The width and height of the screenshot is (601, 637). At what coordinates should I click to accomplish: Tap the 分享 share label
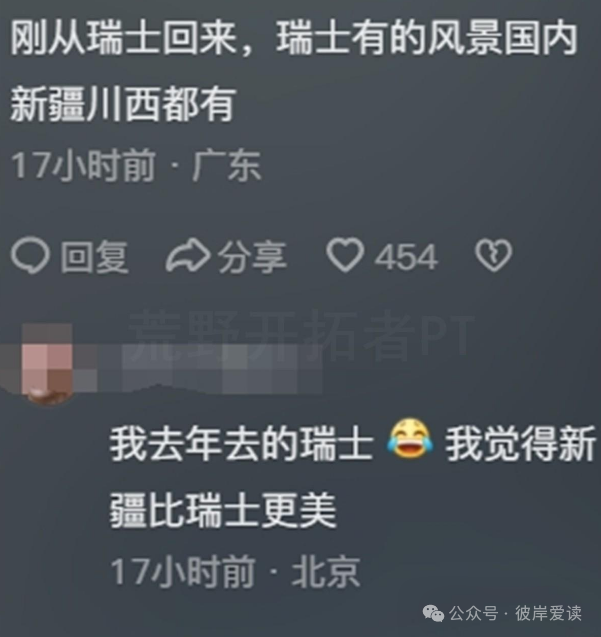coord(252,256)
